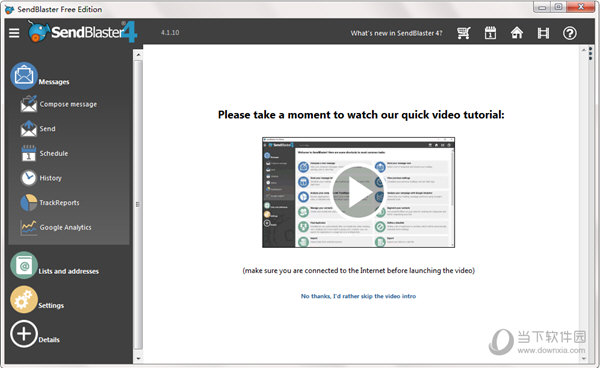
Task: Click main panel scrollbar up arrow
Action: click(584, 50)
